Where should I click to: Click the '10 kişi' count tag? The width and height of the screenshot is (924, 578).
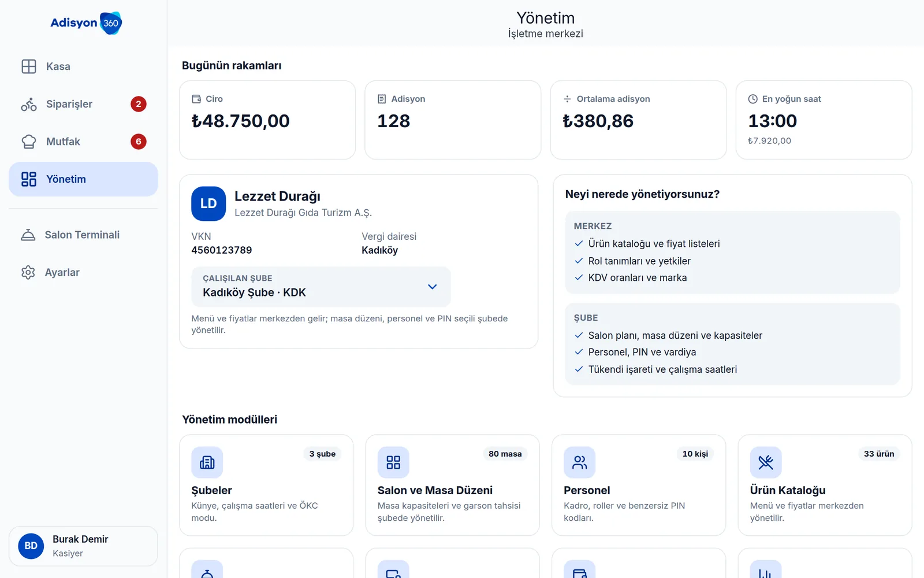[695, 454]
